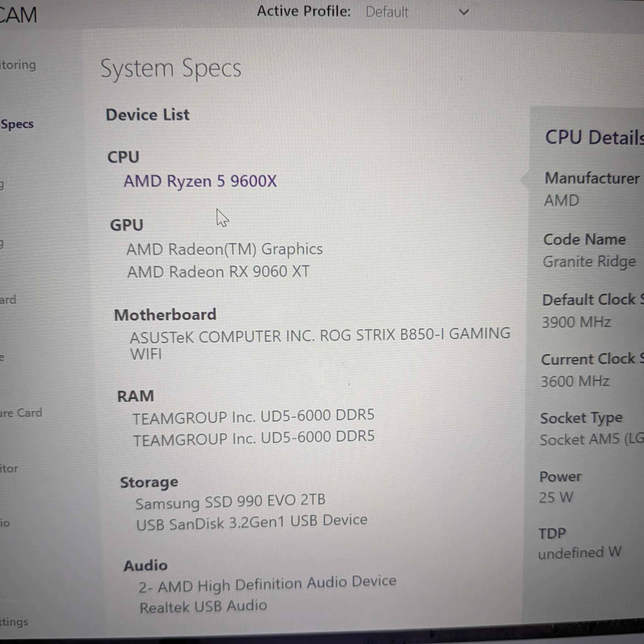
Task: Click the CAM app logo text
Action: [x=18, y=15]
